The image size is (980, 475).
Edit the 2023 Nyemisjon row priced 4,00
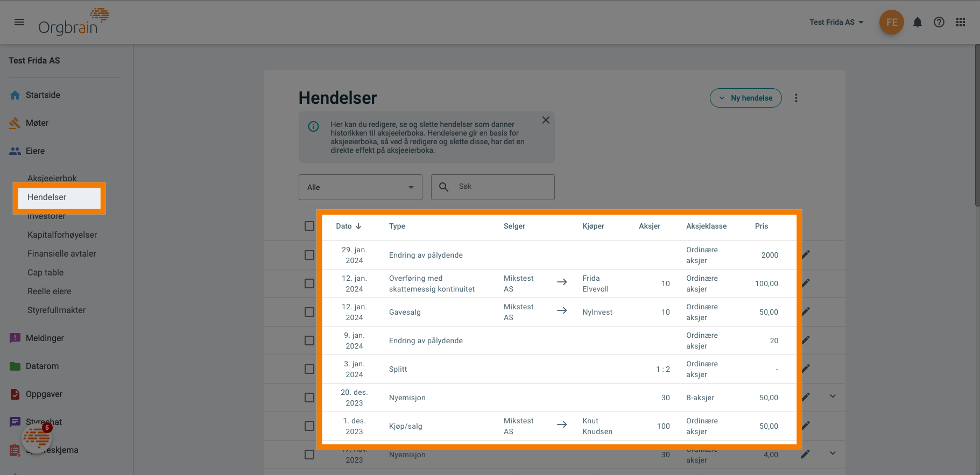pos(806,454)
